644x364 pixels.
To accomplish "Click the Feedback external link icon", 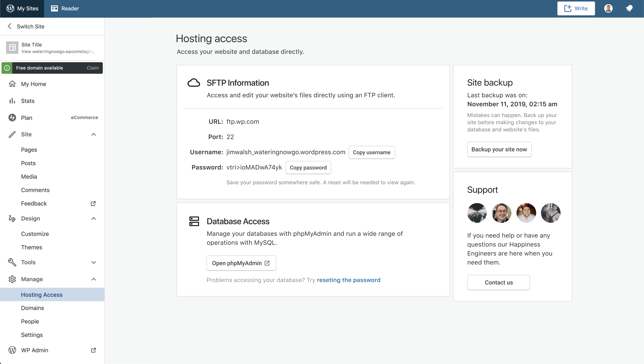I will point(93,204).
